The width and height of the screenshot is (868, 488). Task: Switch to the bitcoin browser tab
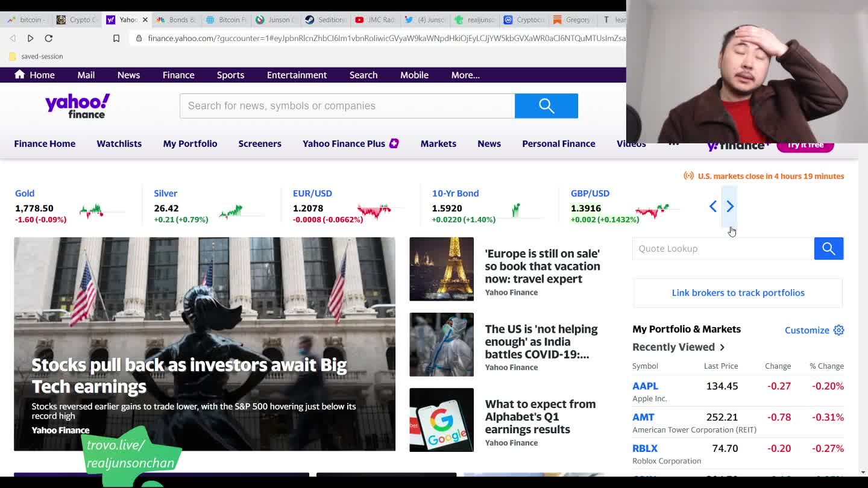coord(27,20)
